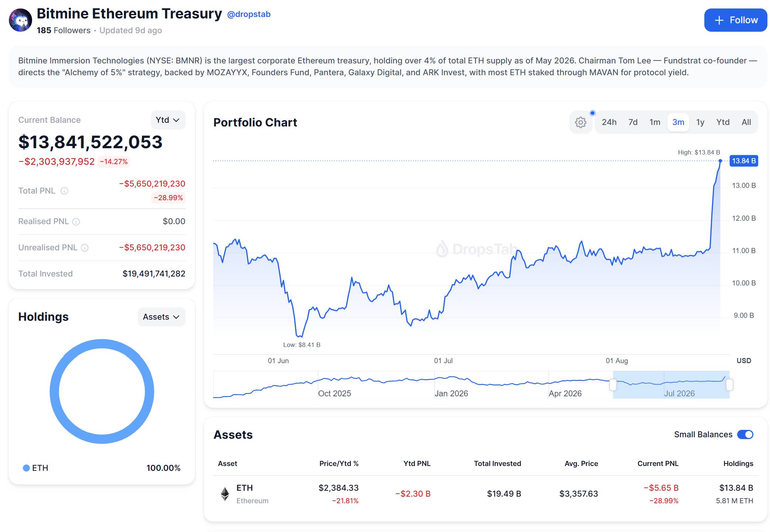Click the -$5.65 B current PNL value

click(x=661, y=488)
